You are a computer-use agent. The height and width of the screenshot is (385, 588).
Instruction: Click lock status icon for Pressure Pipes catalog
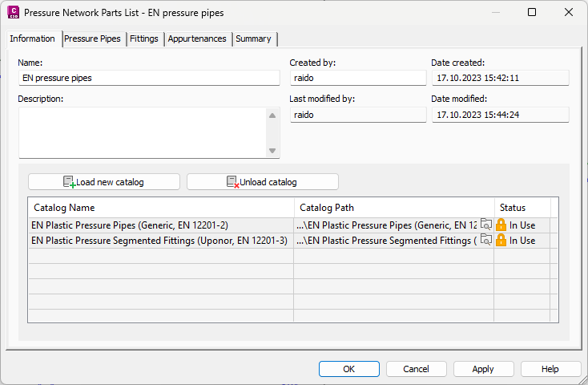501,225
